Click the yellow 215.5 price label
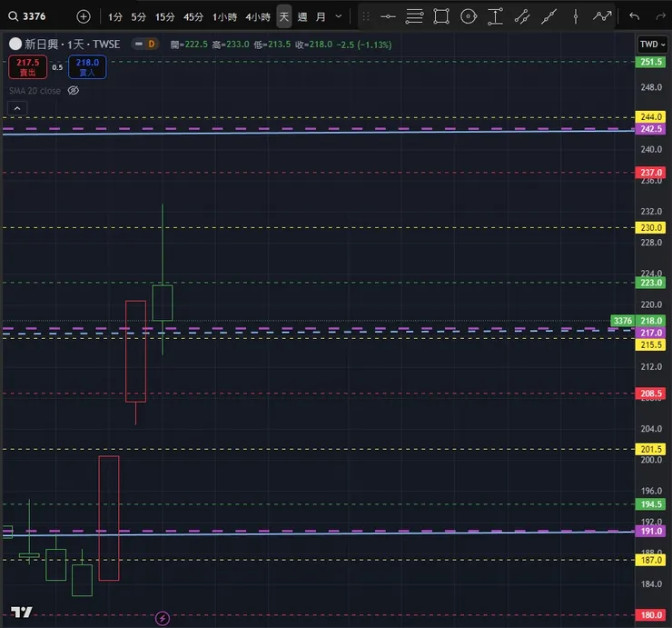The image size is (672, 628). [x=650, y=344]
